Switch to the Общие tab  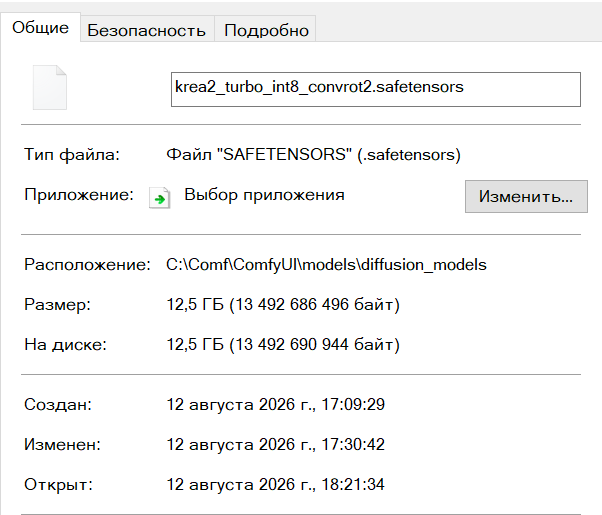click(40, 27)
